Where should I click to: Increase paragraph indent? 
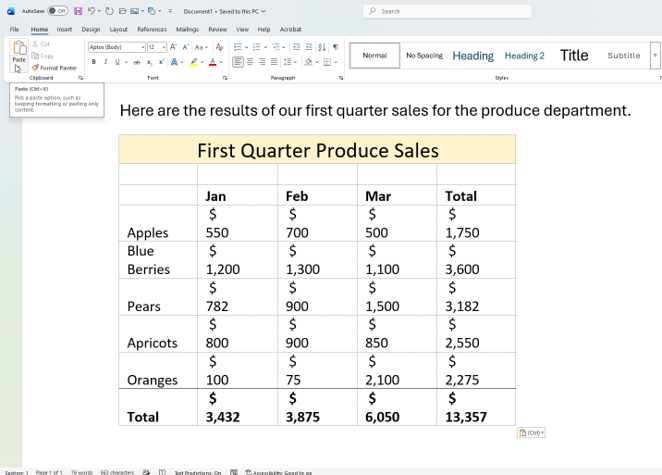[309, 47]
